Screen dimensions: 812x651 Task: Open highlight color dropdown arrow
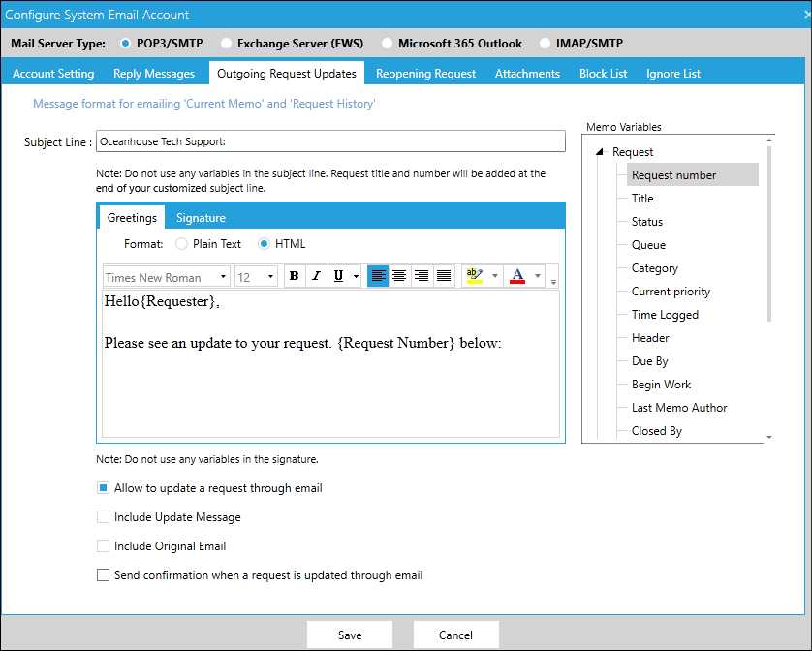494,276
